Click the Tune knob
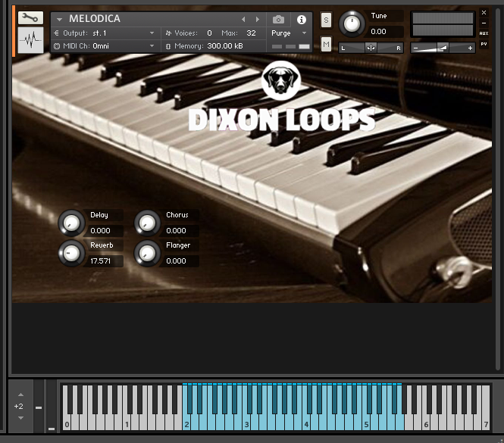Viewport: 504px width, 443px height. 351,23
